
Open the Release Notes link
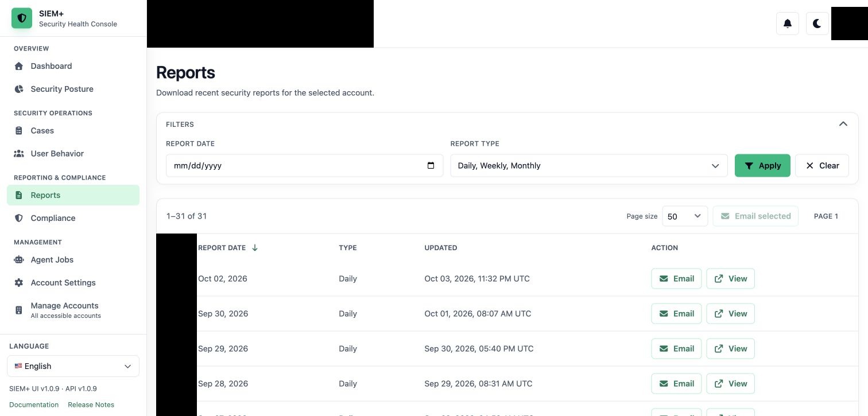pos(91,405)
